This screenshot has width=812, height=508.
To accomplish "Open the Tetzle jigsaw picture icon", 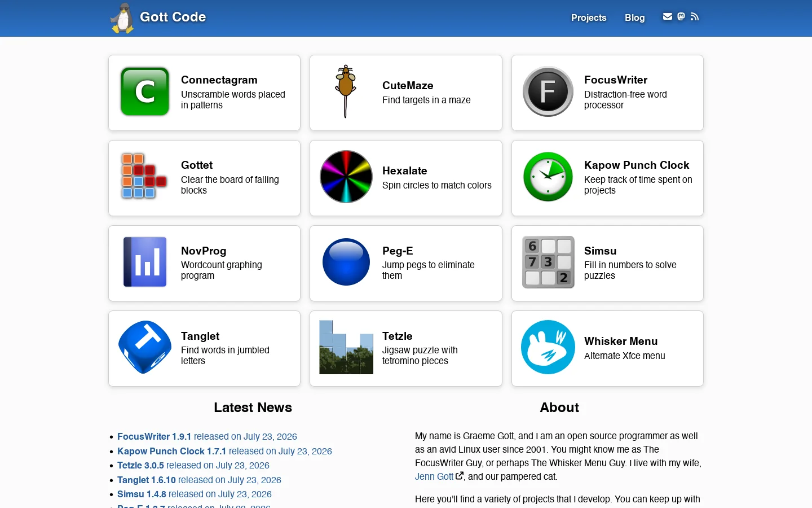I will tap(346, 347).
